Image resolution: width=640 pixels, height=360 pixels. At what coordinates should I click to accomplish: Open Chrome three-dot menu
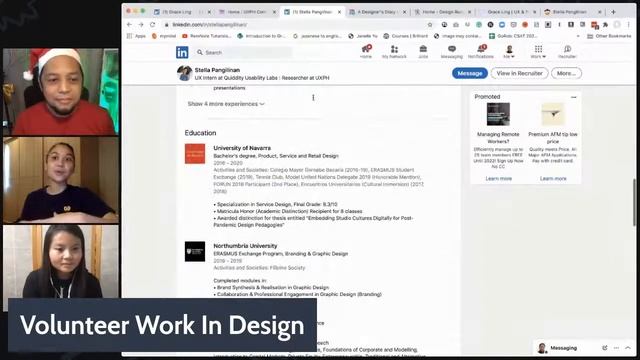[629, 24]
